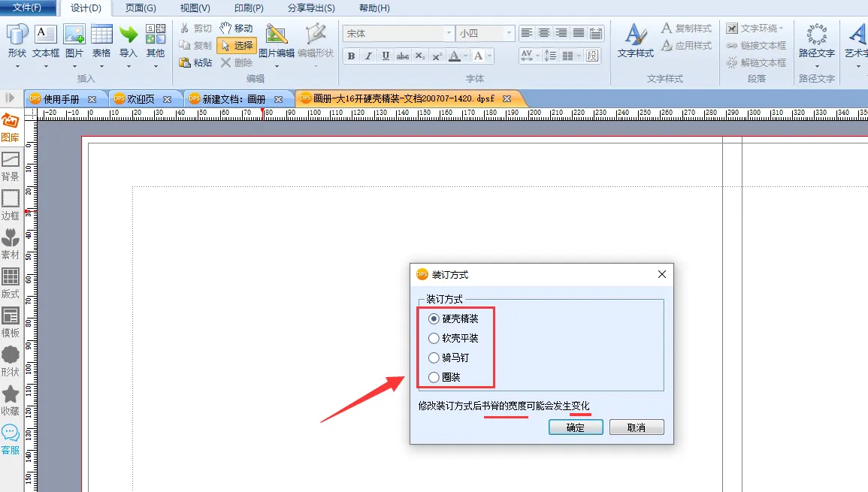Center align the text

tap(544, 33)
